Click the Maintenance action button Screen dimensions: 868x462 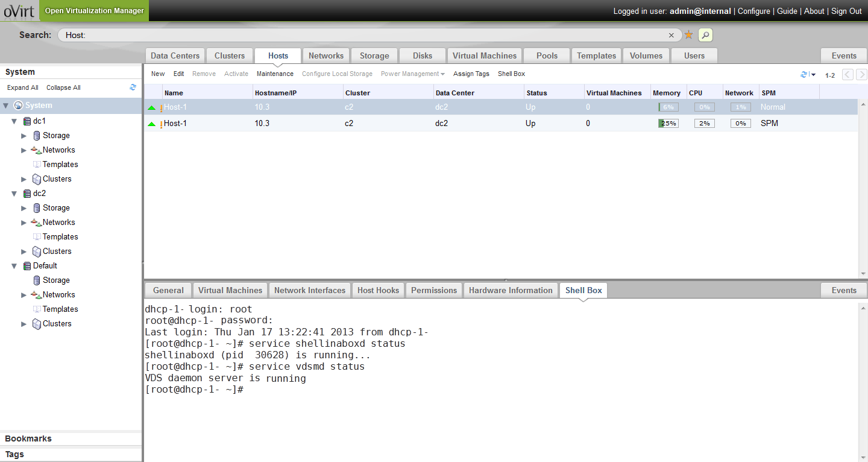pos(275,74)
